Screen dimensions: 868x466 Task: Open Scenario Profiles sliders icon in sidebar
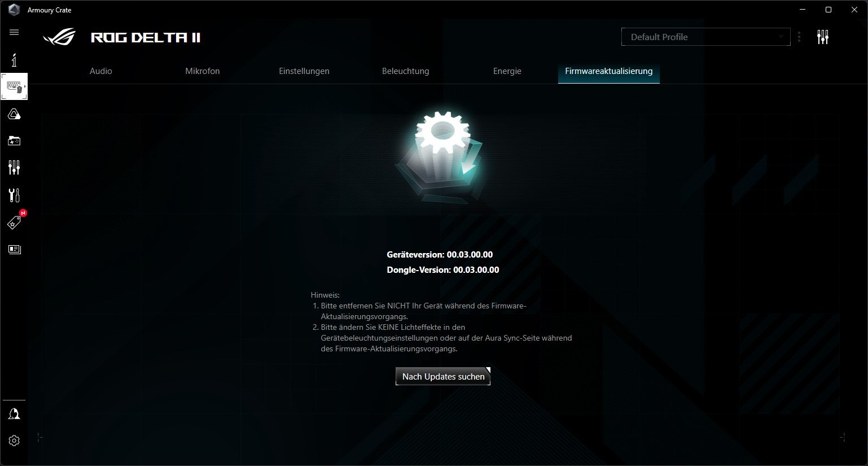[x=14, y=167]
